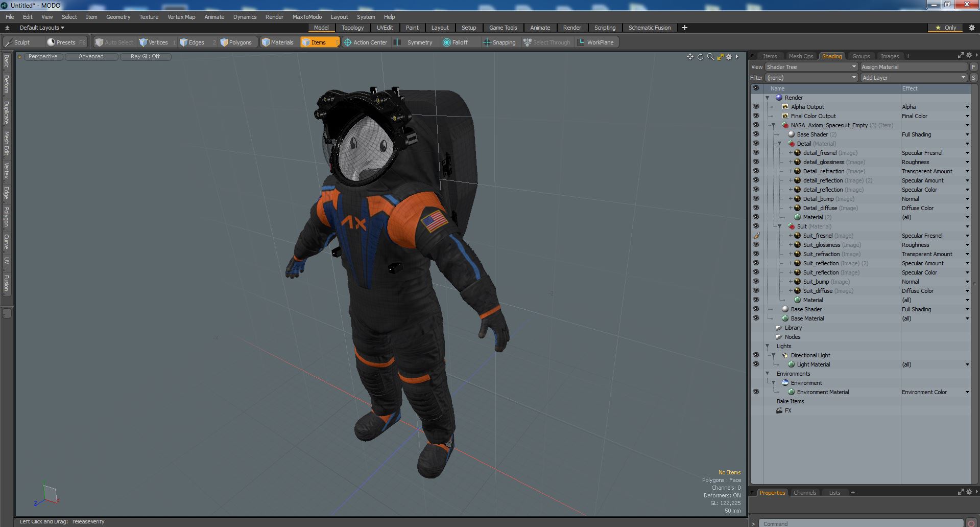Collapse the Lights section
980x527 pixels.
pyautogui.click(x=767, y=346)
